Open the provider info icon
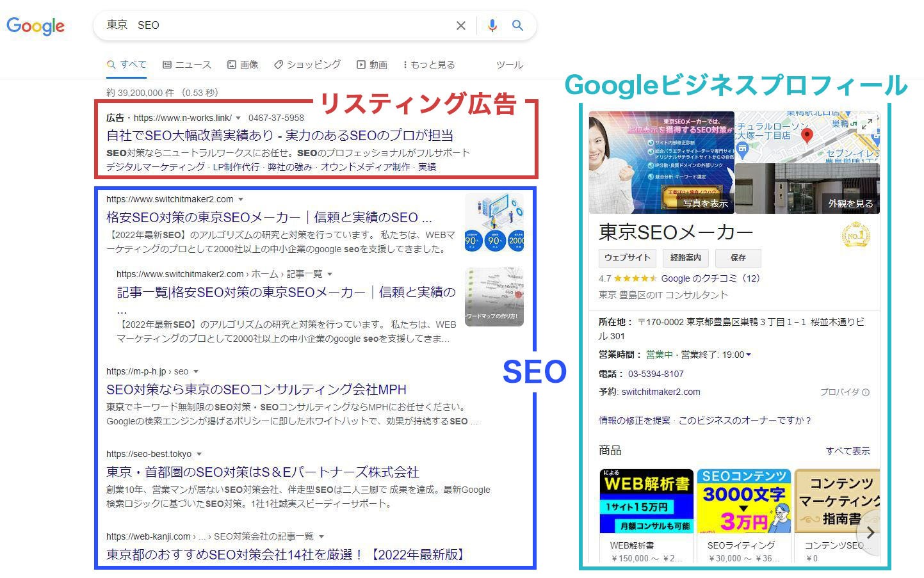This screenshot has width=924, height=578. pos(866,392)
